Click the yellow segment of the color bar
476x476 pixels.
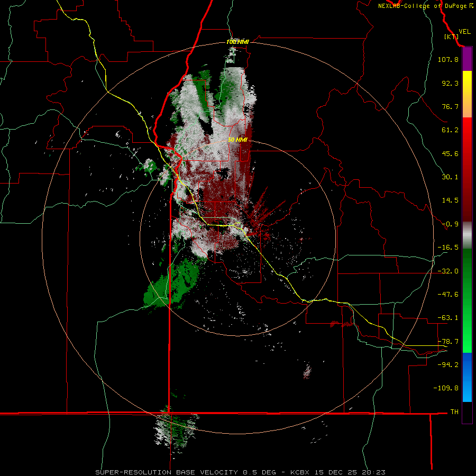click(467, 94)
